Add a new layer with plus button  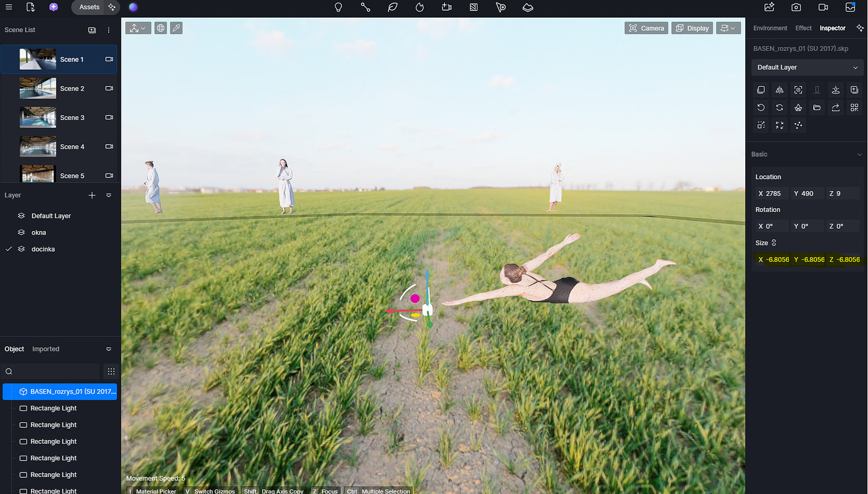tap(92, 195)
